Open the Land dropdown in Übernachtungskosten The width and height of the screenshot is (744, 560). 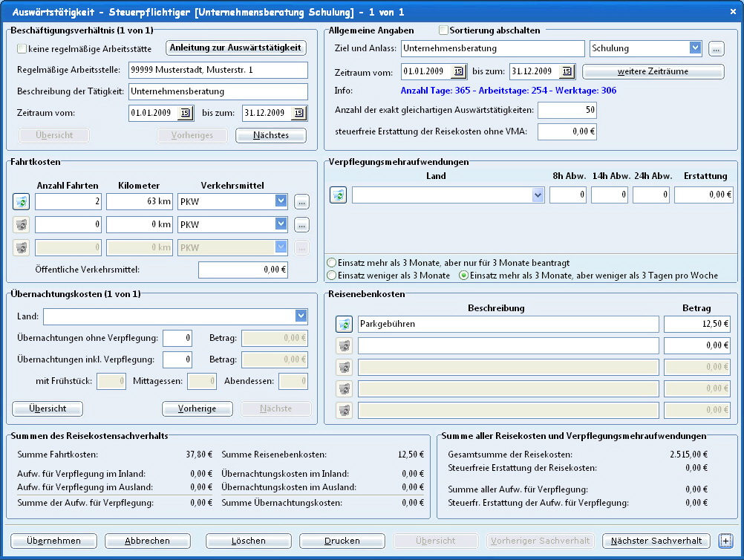301,316
